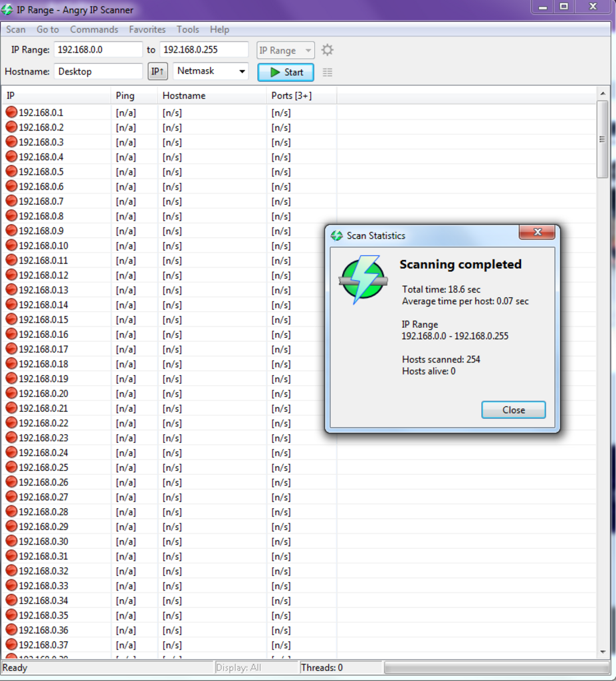This screenshot has width=616, height=681.
Task: Click the scrollbar down arrow
Action: click(603, 652)
